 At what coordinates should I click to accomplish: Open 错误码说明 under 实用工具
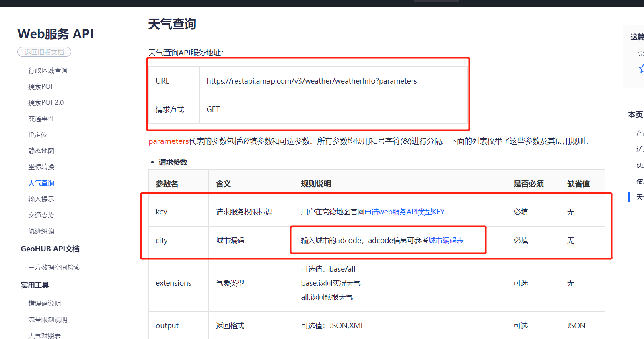44,304
